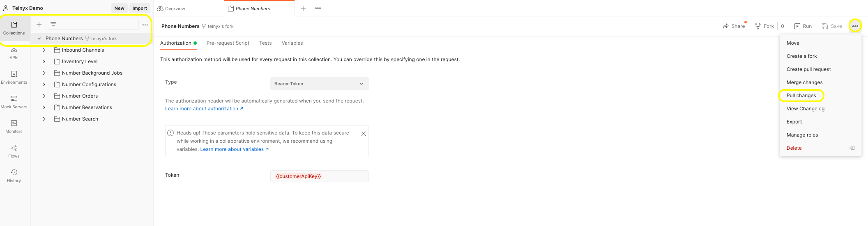Select Pull changes from the menu
The image size is (868, 226).
tap(801, 96)
